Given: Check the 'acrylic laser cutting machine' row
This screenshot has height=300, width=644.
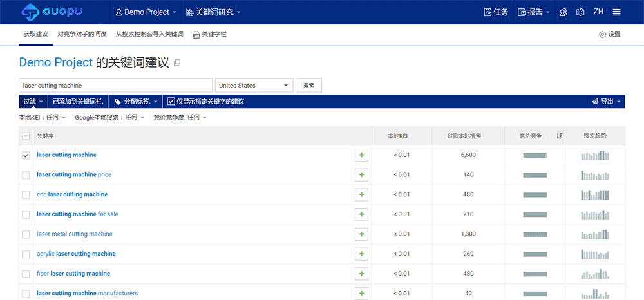Looking at the screenshot, I should [x=26, y=254].
